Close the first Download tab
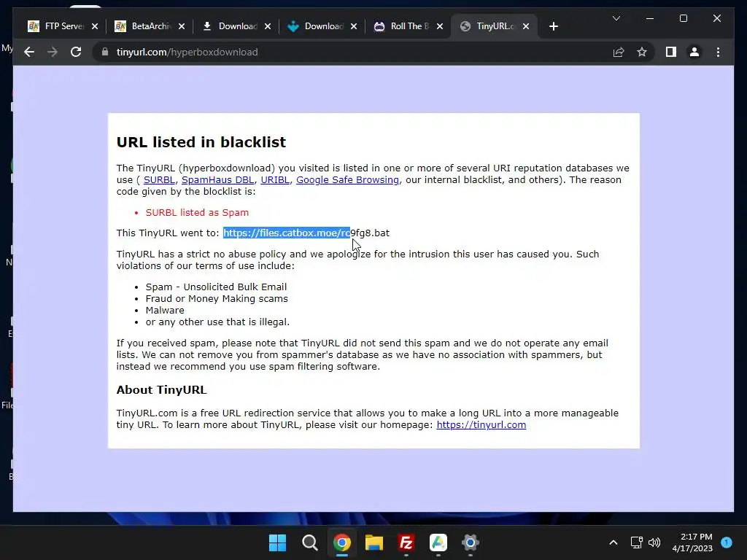 (268, 26)
